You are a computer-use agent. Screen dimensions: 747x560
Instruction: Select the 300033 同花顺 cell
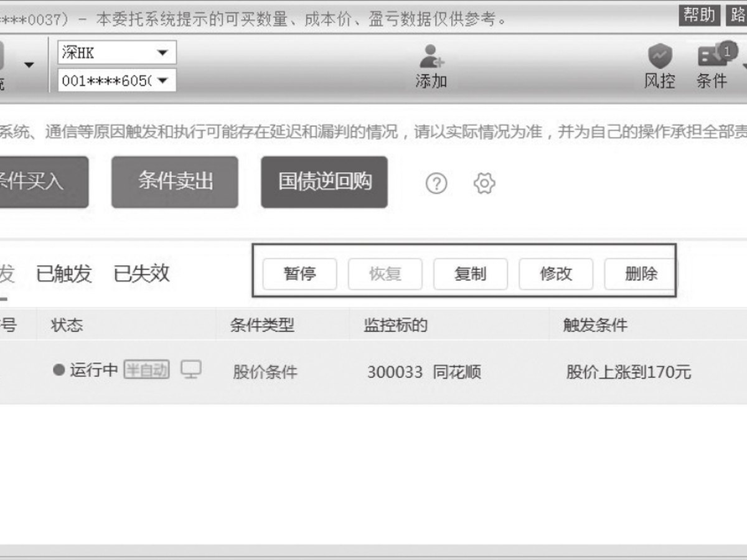click(x=424, y=372)
